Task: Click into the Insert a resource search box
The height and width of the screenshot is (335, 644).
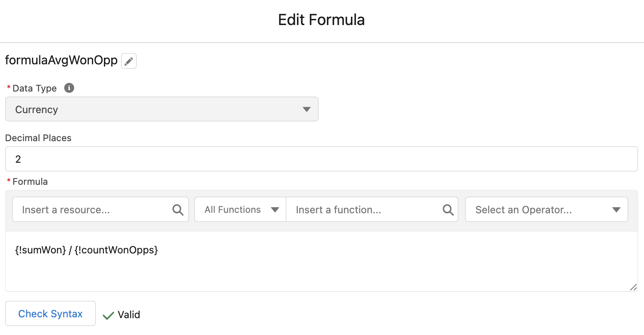Action: click(x=86, y=209)
